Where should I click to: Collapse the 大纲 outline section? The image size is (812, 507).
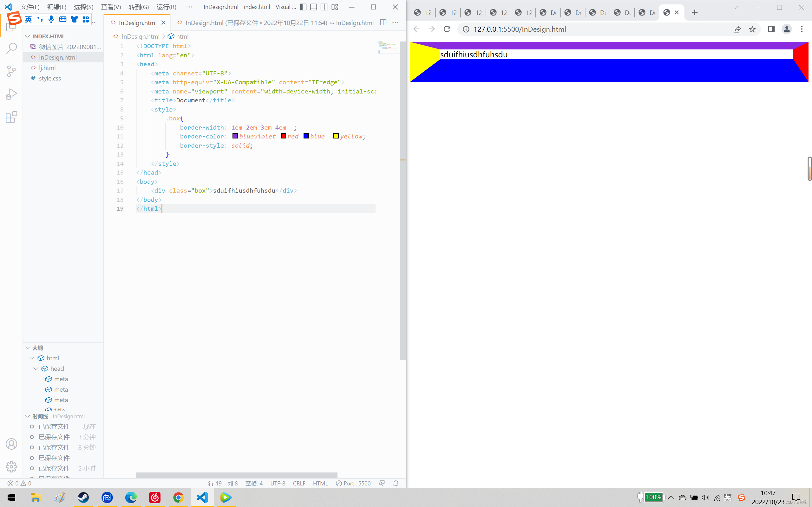click(28, 348)
